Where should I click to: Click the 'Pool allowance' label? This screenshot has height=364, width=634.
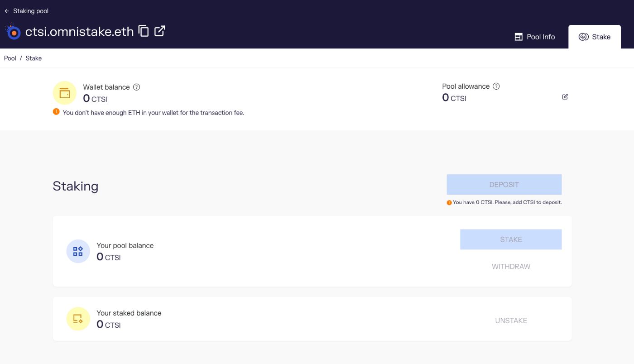tap(466, 86)
